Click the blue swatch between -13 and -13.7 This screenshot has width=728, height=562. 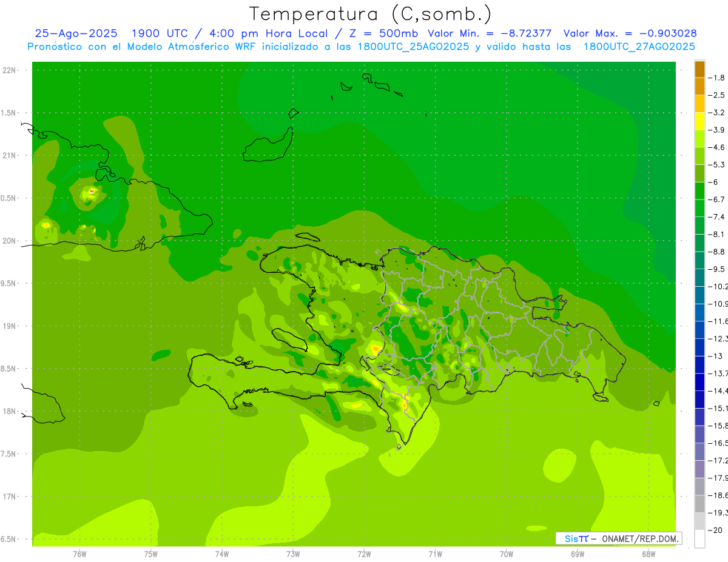coord(699,364)
